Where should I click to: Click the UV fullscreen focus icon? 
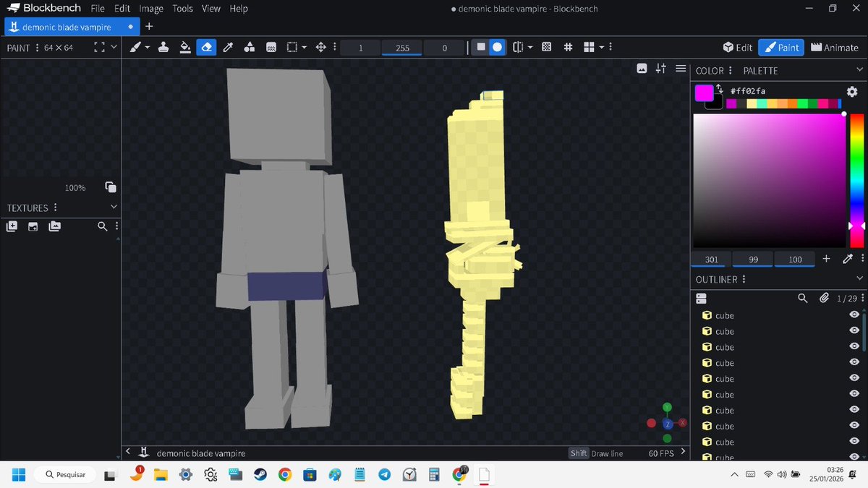pos(100,47)
